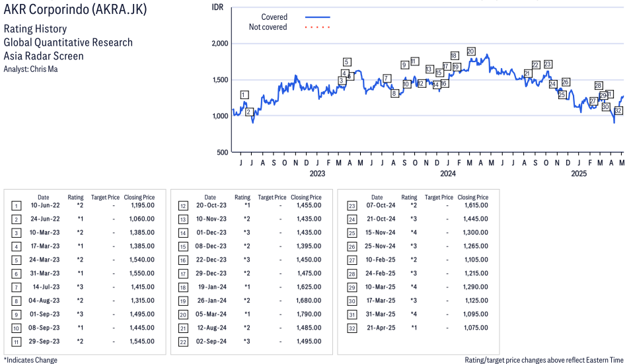Select the 08-Dec-23 date cell

pyautogui.click(x=211, y=246)
